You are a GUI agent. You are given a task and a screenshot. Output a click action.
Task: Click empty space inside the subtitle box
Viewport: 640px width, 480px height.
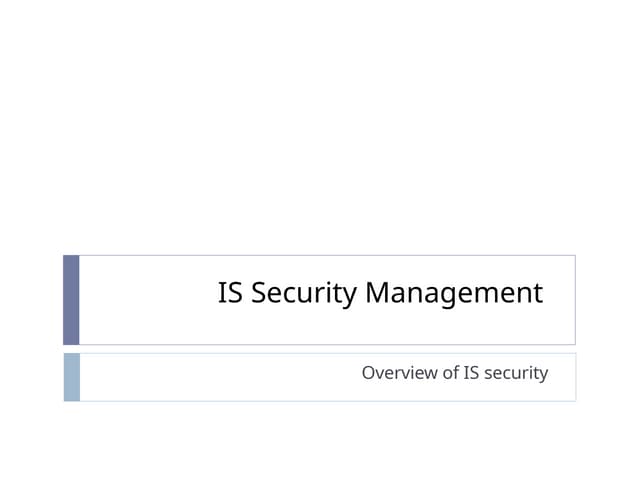[x=200, y=377]
